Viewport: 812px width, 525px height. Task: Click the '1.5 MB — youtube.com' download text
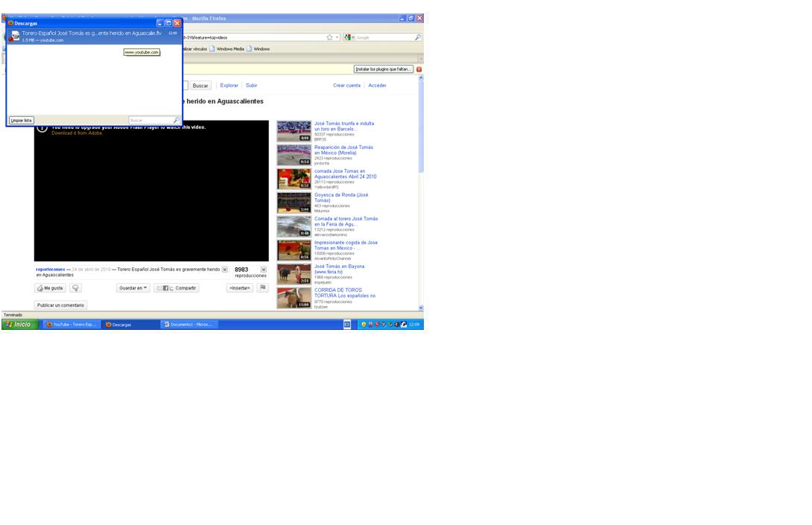[x=43, y=40]
